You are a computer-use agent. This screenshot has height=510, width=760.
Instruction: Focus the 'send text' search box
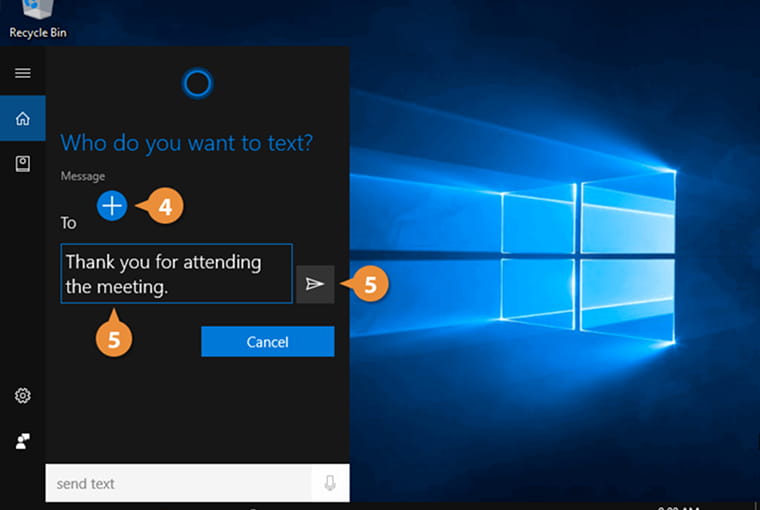tap(180, 484)
